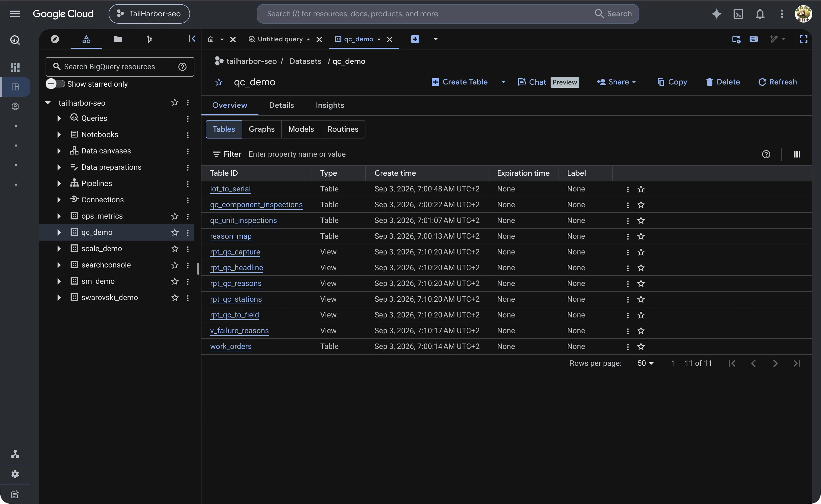Switch to the Insights tab
Viewport: 821px width, 504px height.
point(330,105)
